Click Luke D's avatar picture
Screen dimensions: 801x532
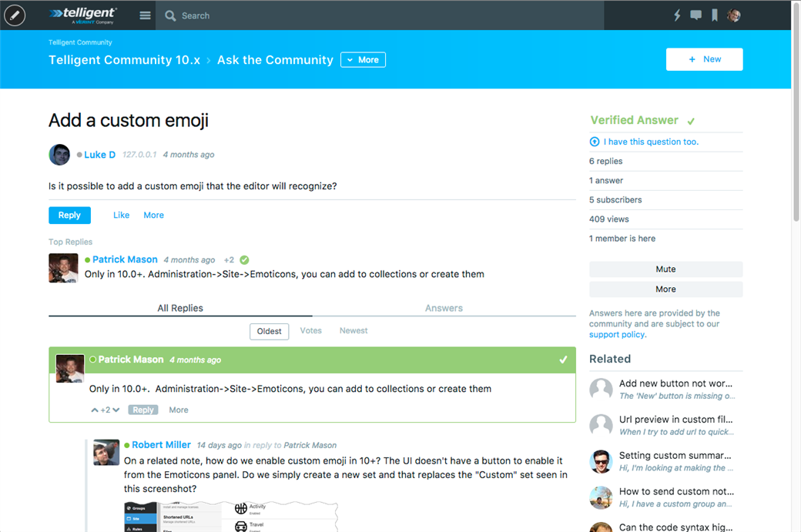click(59, 155)
